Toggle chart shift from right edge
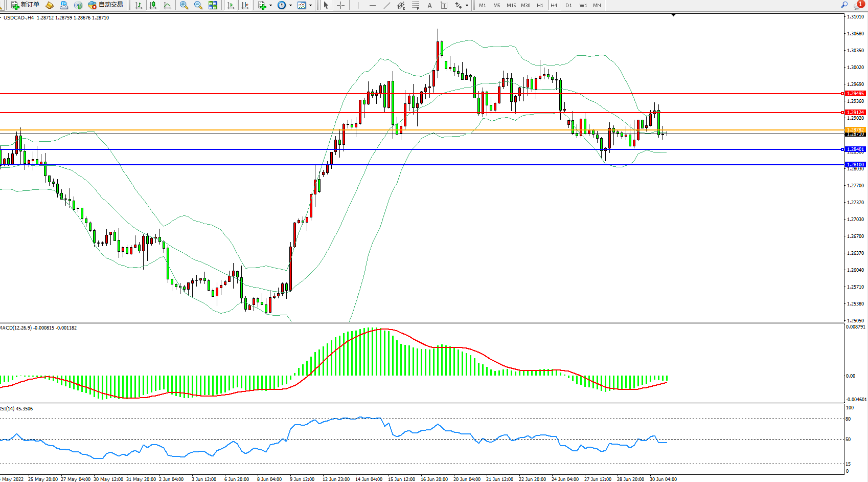The width and height of the screenshot is (868, 482). click(245, 5)
